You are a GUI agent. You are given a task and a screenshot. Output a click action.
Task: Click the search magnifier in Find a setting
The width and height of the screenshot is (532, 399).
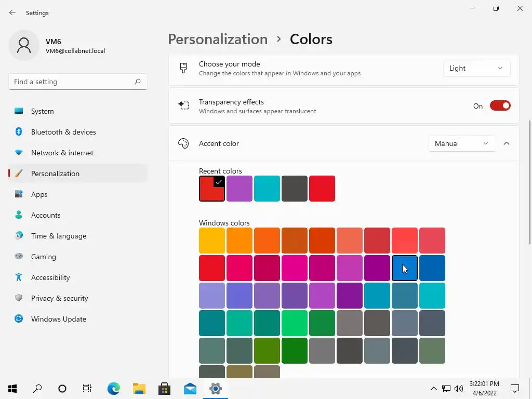(137, 82)
